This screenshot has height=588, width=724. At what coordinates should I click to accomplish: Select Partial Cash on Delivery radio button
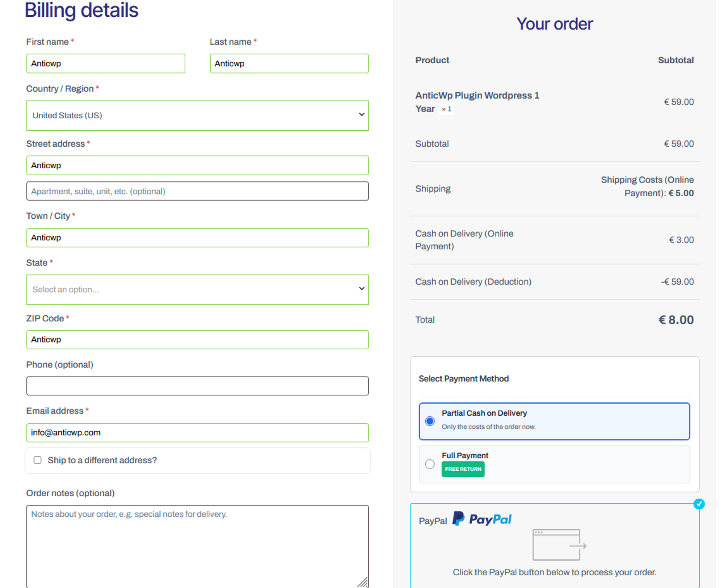[430, 421]
